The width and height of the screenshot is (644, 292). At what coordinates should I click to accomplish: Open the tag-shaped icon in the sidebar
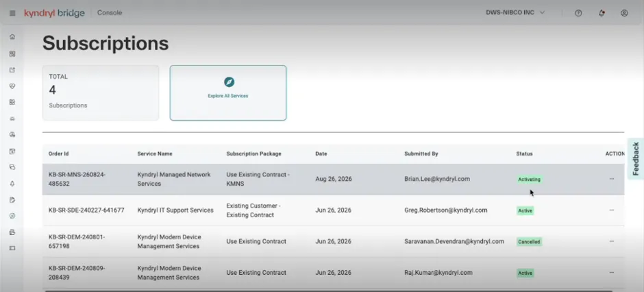click(x=12, y=200)
